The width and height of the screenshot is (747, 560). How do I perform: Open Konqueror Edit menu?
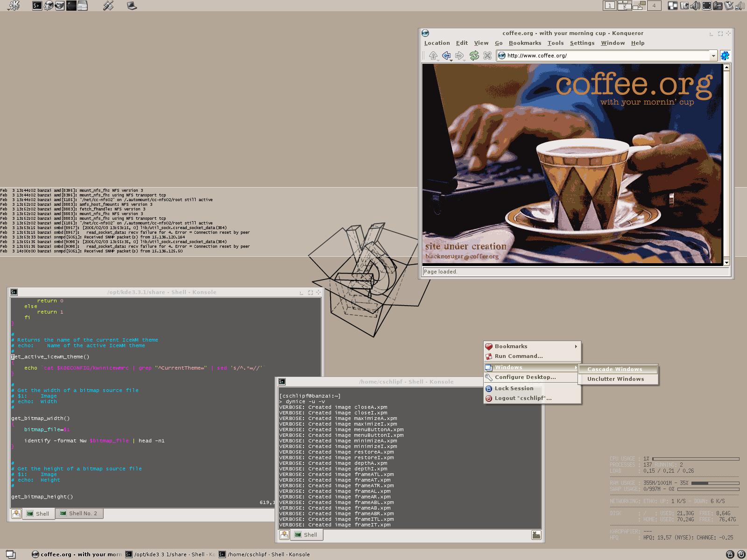pyautogui.click(x=462, y=43)
